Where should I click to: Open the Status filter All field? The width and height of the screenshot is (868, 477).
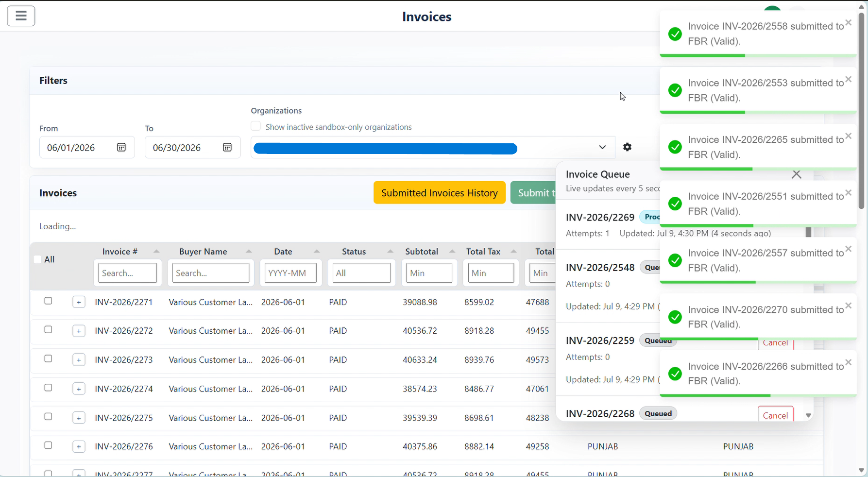361,273
